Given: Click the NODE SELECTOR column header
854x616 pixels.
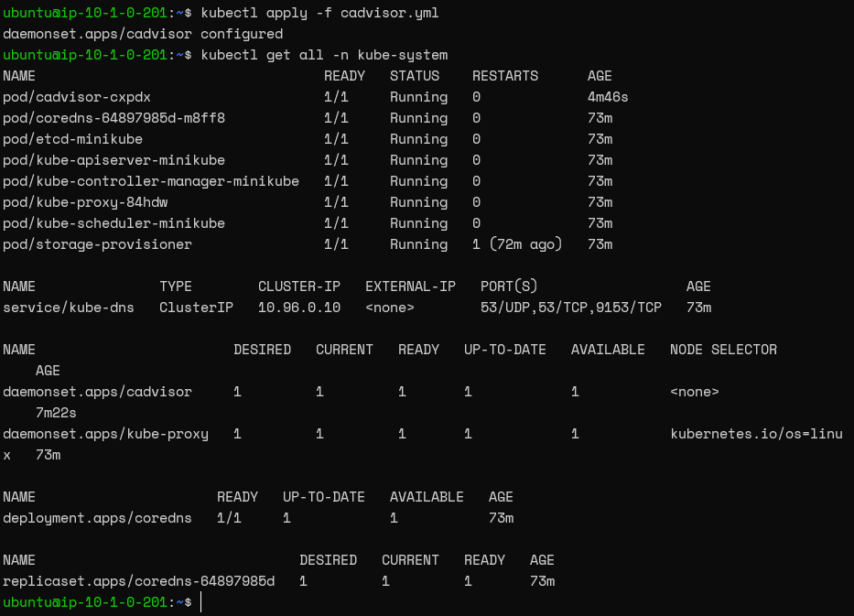Looking at the screenshot, I should tap(723, 350).
